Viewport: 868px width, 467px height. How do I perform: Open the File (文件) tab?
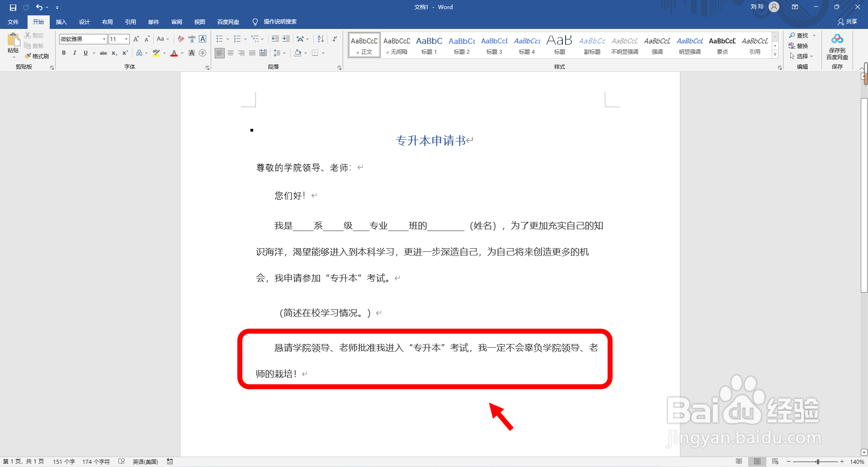[x=13, y=22]
